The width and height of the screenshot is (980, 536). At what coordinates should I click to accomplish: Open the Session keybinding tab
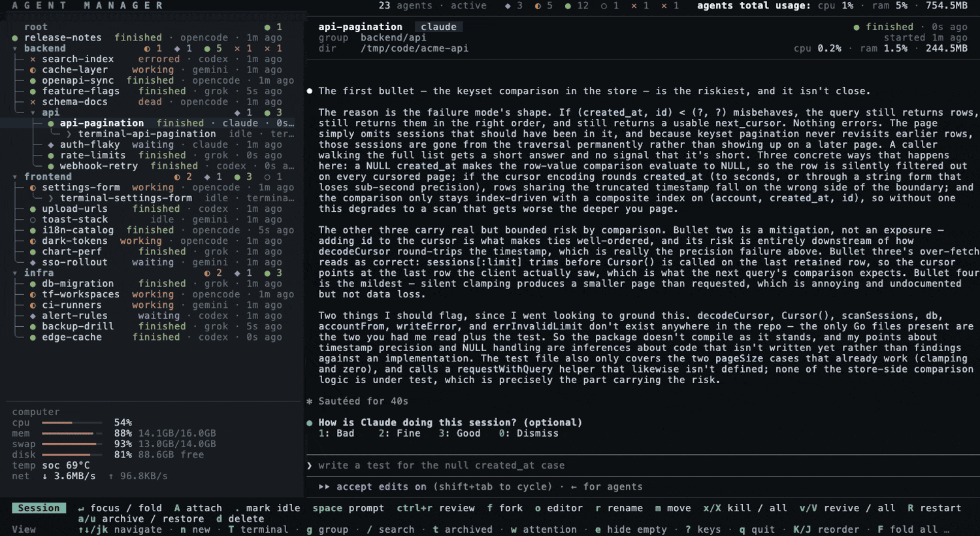pyautogui.click(x=39, y=509)
